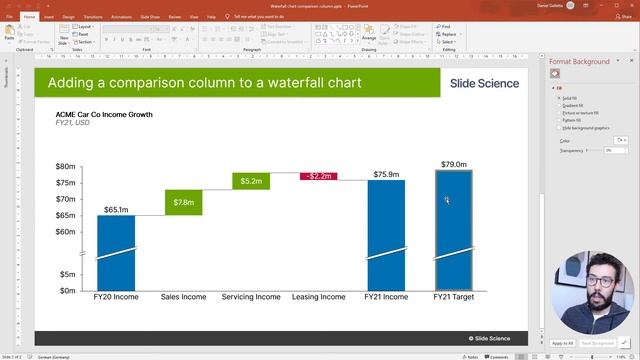Select Picture or texture fill option
The width and height of the screenshot is (640, 360).
[x=559, y=113]
